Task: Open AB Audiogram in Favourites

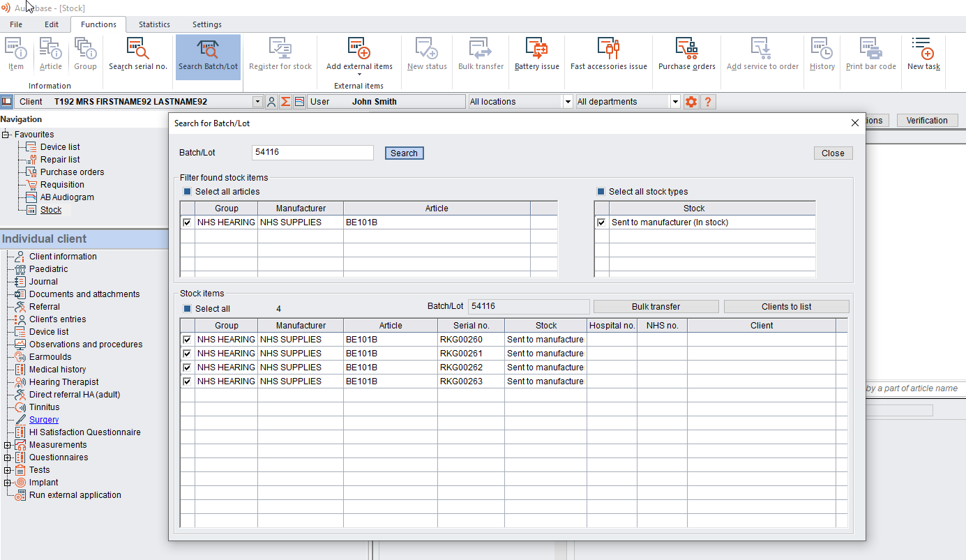Action: coord(67,197)
